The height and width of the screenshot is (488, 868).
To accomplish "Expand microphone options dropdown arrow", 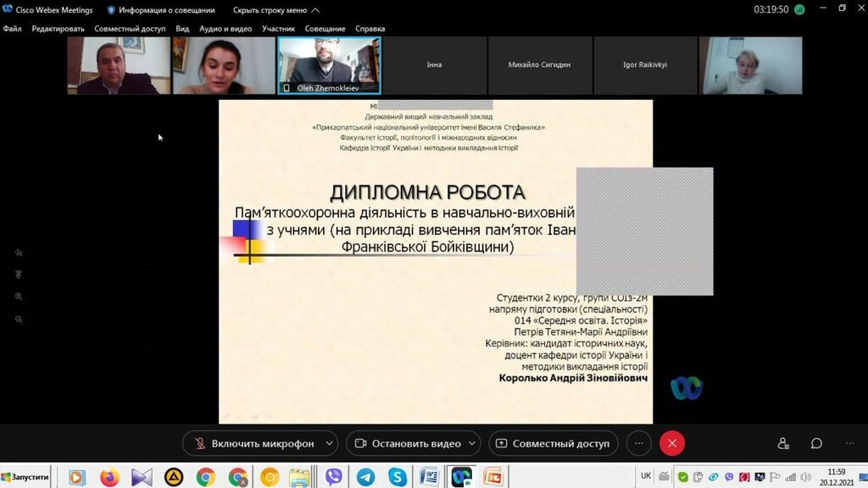I will [x=329, y=443].
